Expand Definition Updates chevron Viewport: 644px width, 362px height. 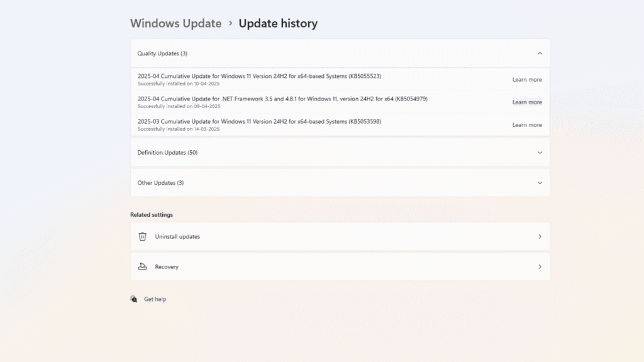pos(540,152)
